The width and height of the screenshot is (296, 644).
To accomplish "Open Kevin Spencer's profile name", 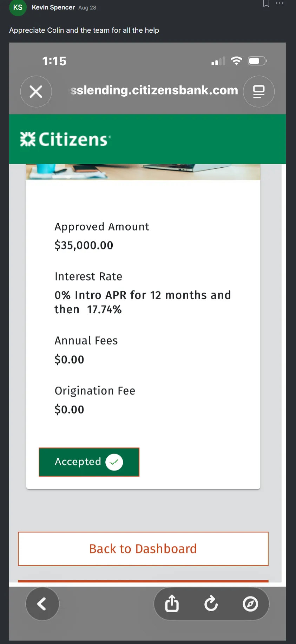I will [53, 7].
